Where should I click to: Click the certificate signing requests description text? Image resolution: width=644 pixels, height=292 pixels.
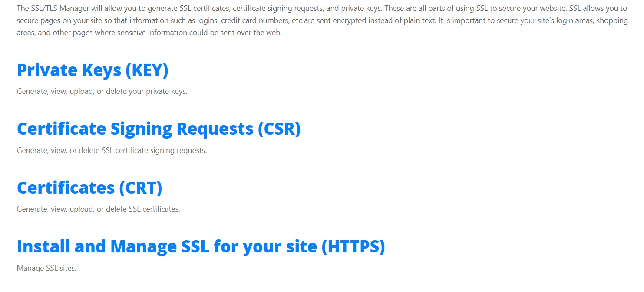coord(112,150)
